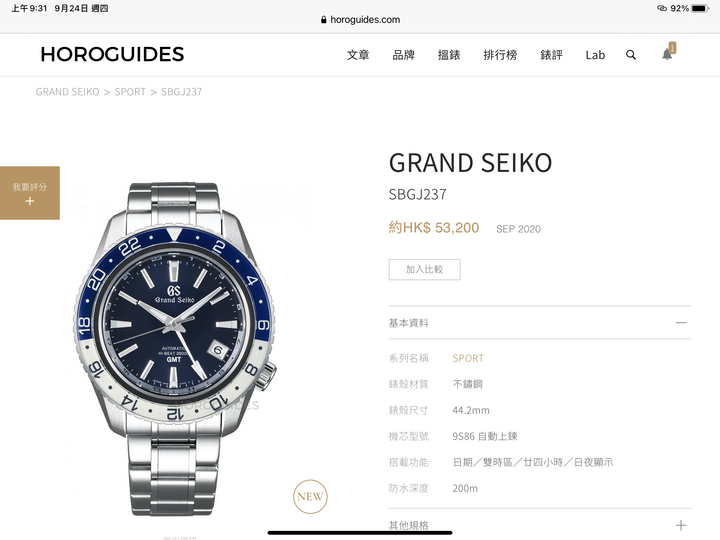Open the search magnifier icon
The image size is (720, 540).
(631, 55)
